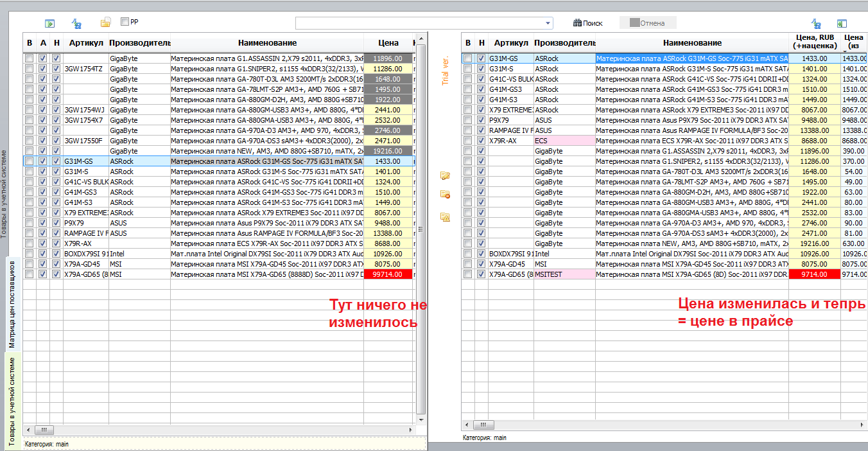The image size is (868, 451).
Task: Click the green arrow panel icon in left toolbar
Action: (49, 24)
